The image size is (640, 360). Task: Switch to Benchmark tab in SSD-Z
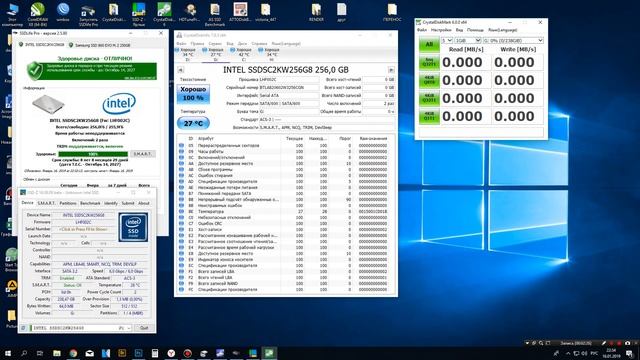pos(90,203)
